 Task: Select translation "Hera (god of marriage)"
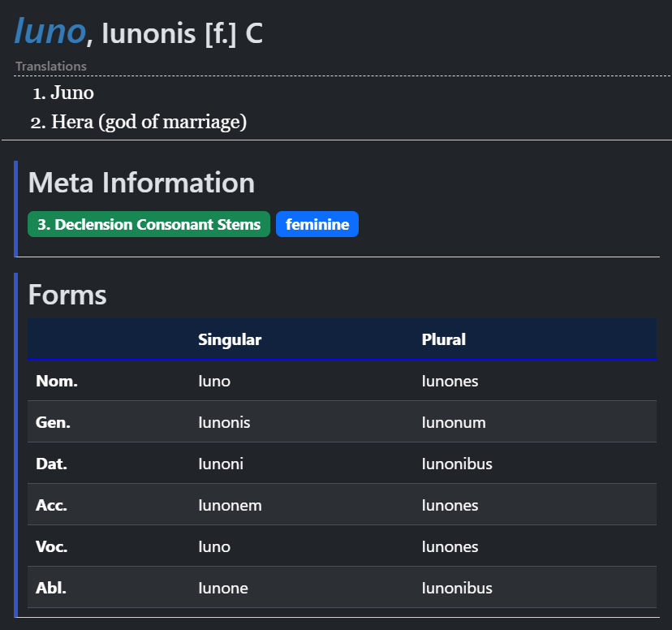click(x=149, y=122)
